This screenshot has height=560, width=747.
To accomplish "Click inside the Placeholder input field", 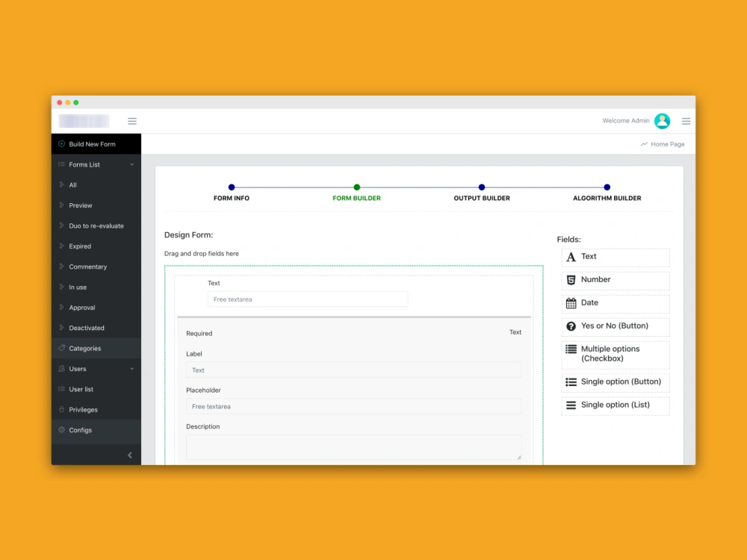I will pyautogui.click(x=353, y=405).
